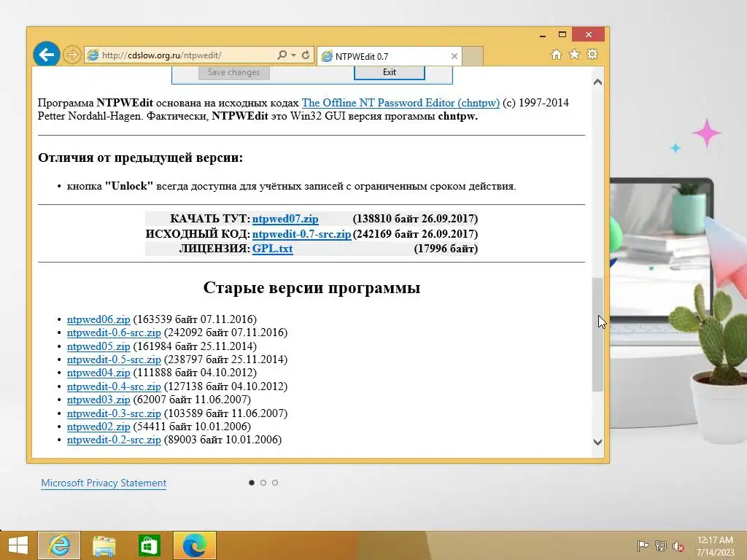Download ntpwedit-0.3-src.zip
This screenshot has width=747, height=560.
coord(114,413)
